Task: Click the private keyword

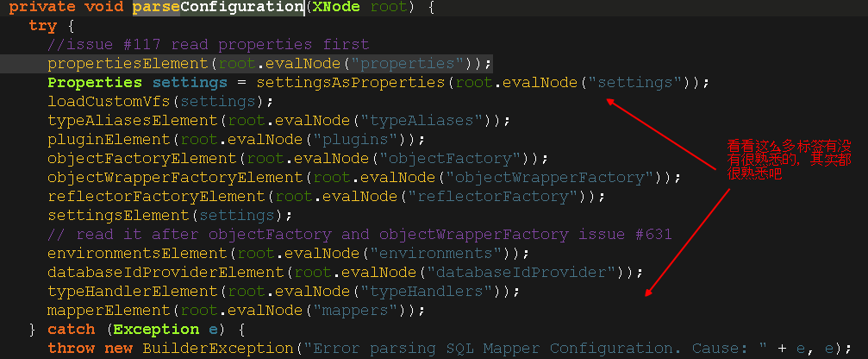Action: [42, 8]
